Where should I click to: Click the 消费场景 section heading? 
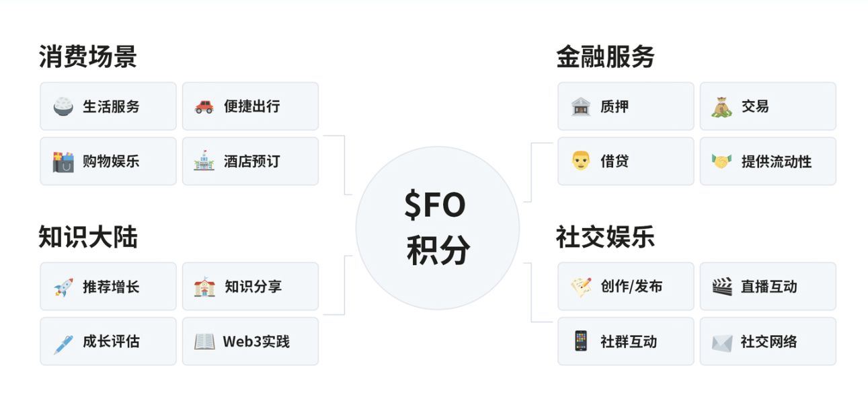88,57
